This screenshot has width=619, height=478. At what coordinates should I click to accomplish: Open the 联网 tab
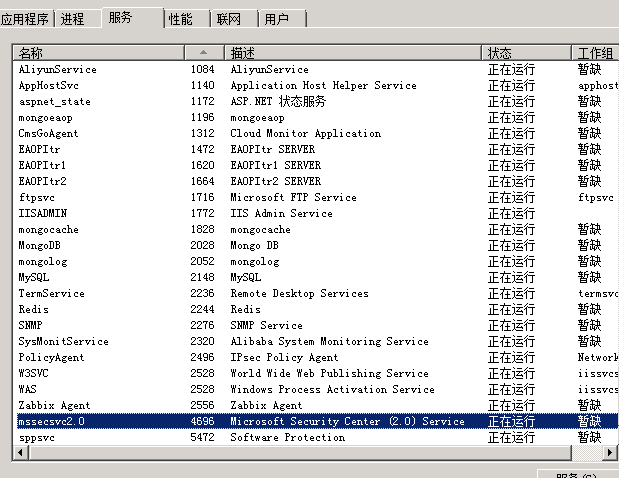point(234,19)
